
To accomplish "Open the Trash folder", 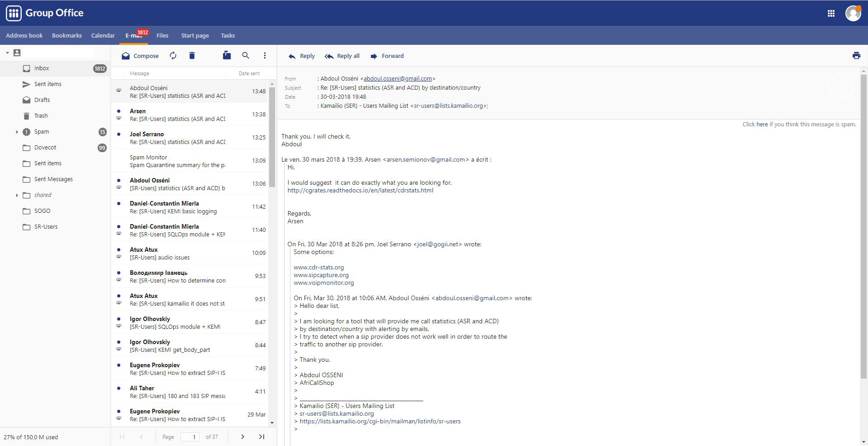I will coord(55,116).
